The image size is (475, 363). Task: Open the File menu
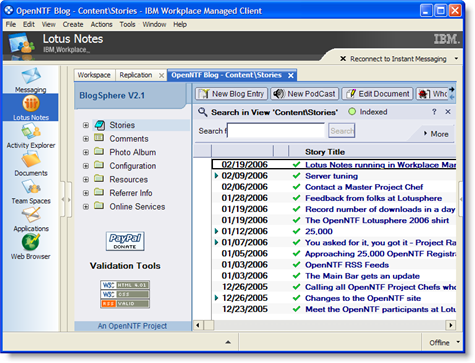11,24
